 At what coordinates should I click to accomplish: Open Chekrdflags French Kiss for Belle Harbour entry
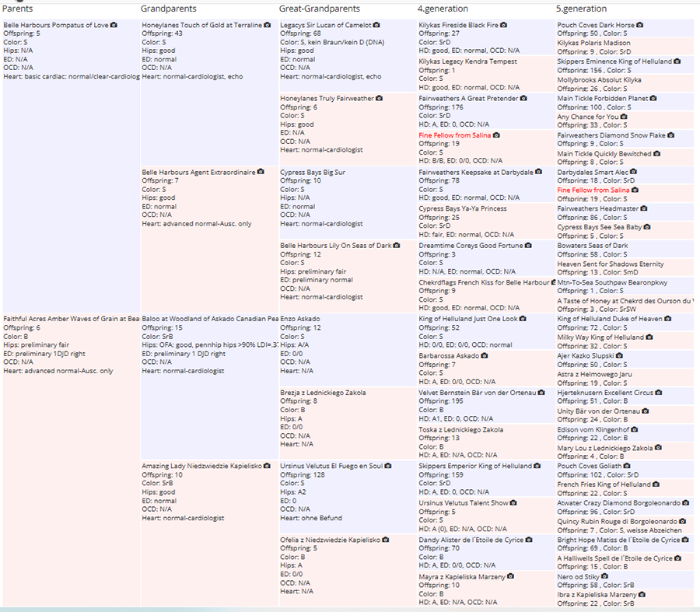(x=484, y=282)
